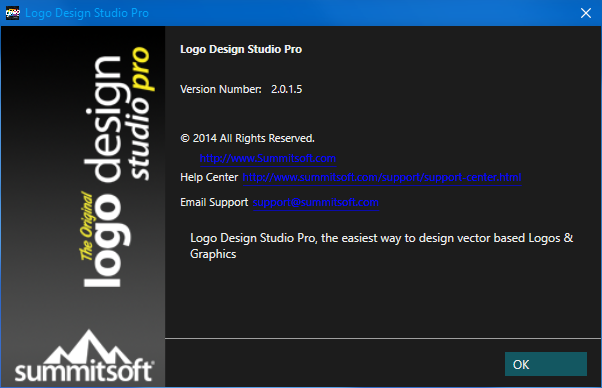Click the Summitsoft mountain logo

(x=84, y=356)
